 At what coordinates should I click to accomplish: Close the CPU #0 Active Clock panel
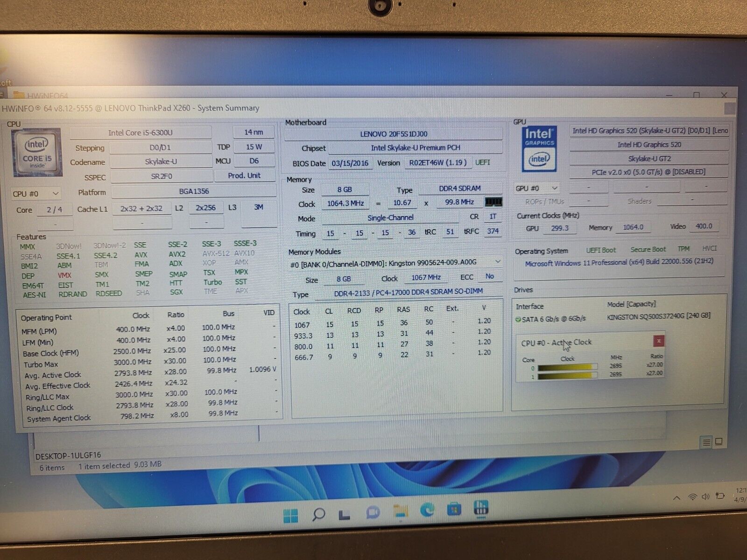658,341
